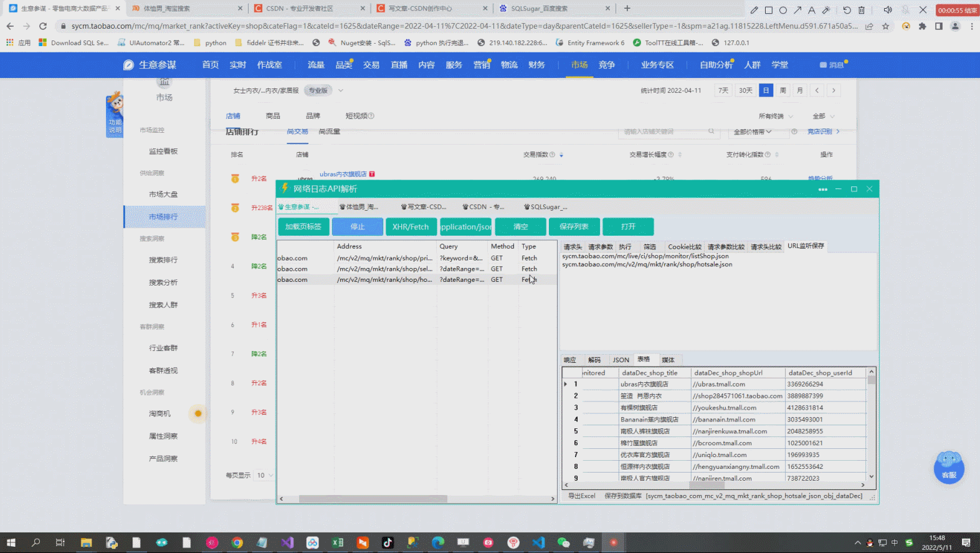The width and height of the screenshot is (980, 553).
Task: Open the 所有终端 dropdown
Action: [776, 116]
